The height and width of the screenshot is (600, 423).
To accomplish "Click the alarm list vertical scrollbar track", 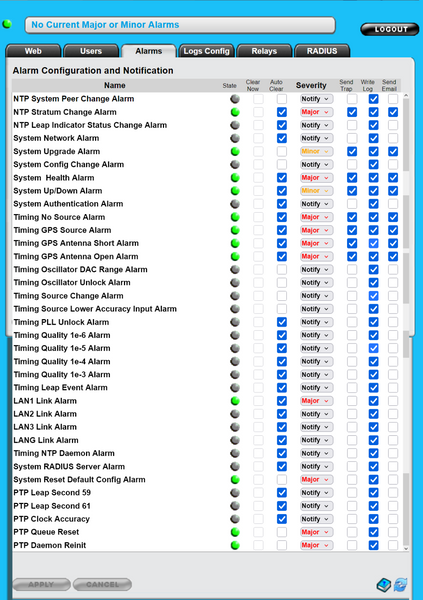I will 406,321.
